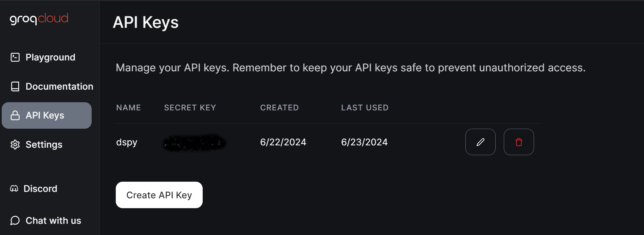Click the Discord logo icon
Screen dimensions: 644x235
(14, 188)
